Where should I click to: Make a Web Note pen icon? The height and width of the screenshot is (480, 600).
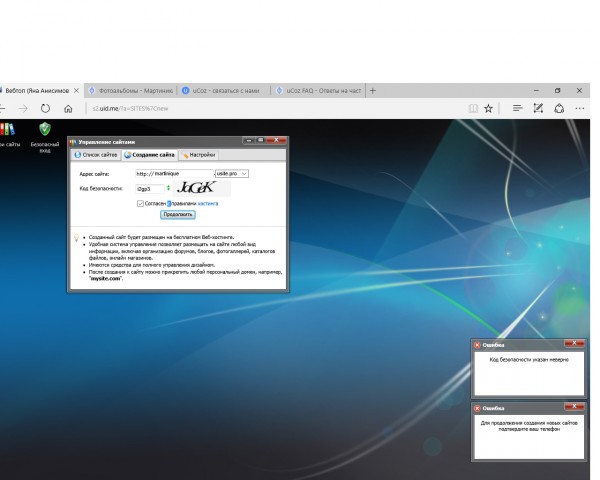pyautogui.click(x=538, y=109)
